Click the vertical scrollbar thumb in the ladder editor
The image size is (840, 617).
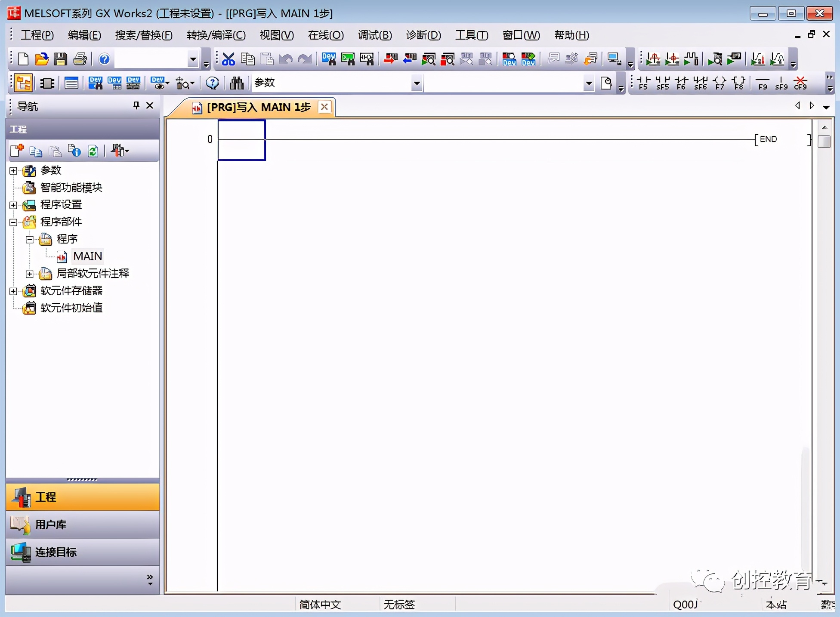(824, 141)
